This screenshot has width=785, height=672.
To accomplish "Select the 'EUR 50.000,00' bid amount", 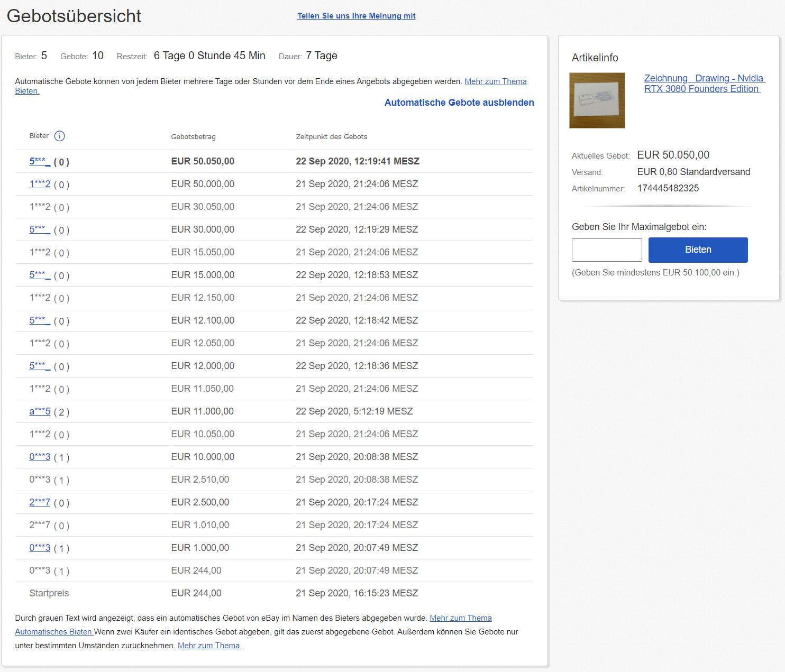I will (x=203, y=184).
